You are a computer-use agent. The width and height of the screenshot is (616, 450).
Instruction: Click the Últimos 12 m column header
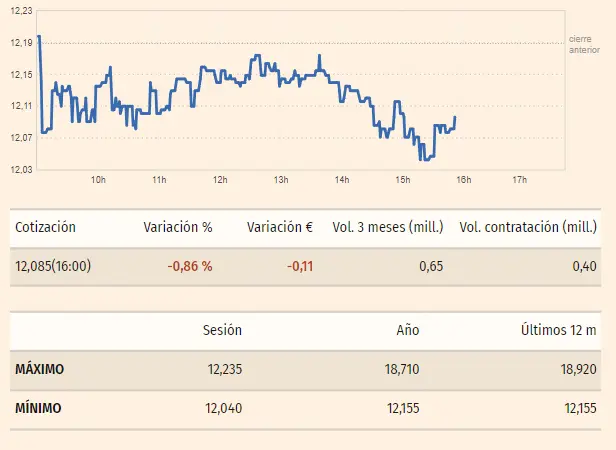pos(558,329)
